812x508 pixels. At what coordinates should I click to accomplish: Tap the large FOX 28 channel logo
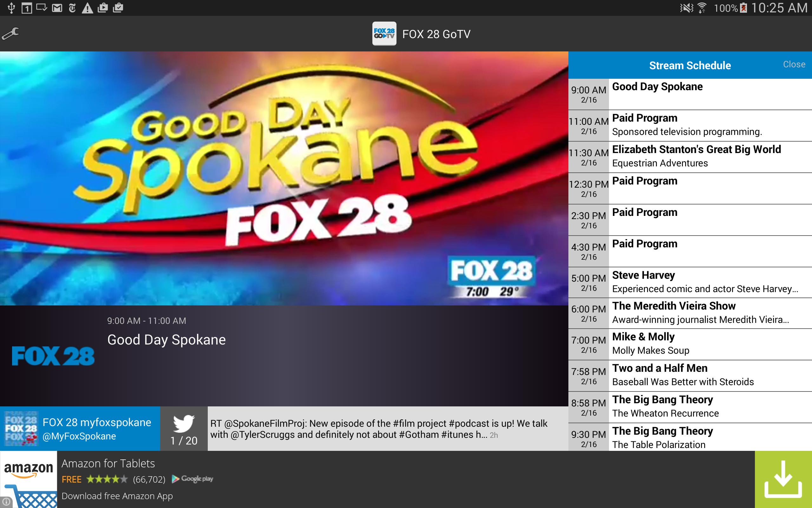tap(53, 356)
